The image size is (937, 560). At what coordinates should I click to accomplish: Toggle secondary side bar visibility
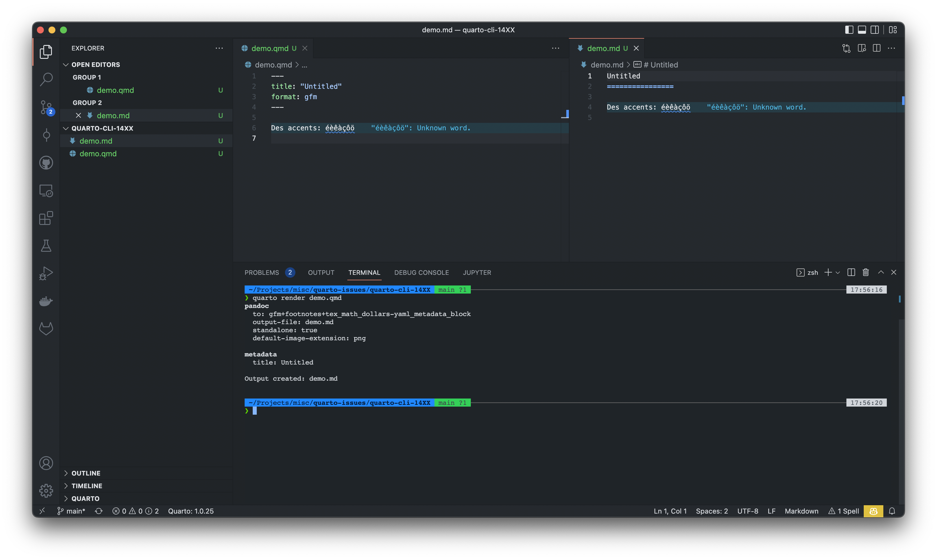point(875,29)
